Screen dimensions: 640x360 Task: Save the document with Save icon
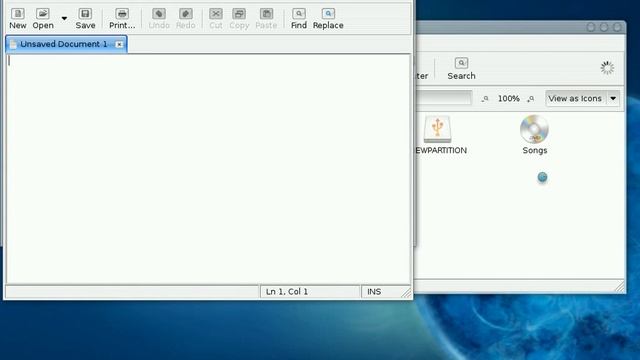[x=85, y=19]
